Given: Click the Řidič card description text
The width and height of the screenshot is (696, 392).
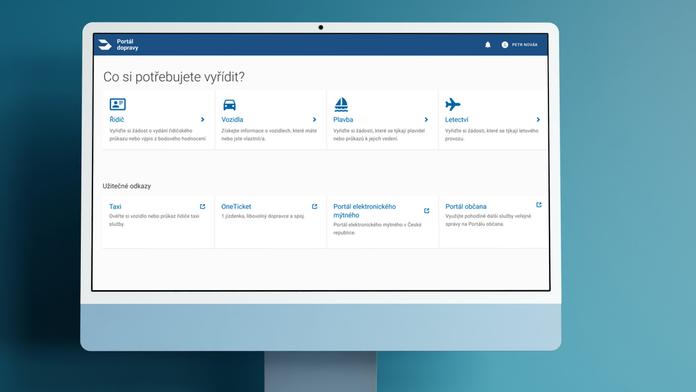Looking at the screenshot, I should point(158,135).
